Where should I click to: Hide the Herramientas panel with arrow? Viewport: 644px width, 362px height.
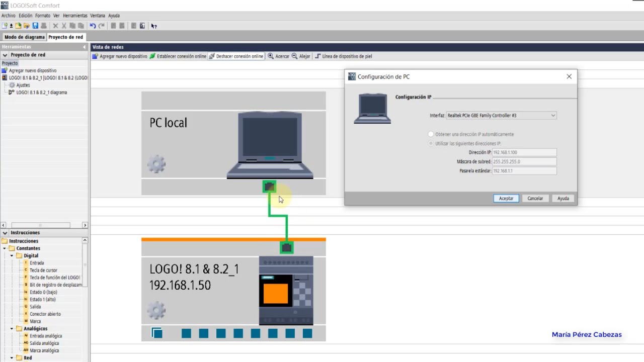coord(84,47)
